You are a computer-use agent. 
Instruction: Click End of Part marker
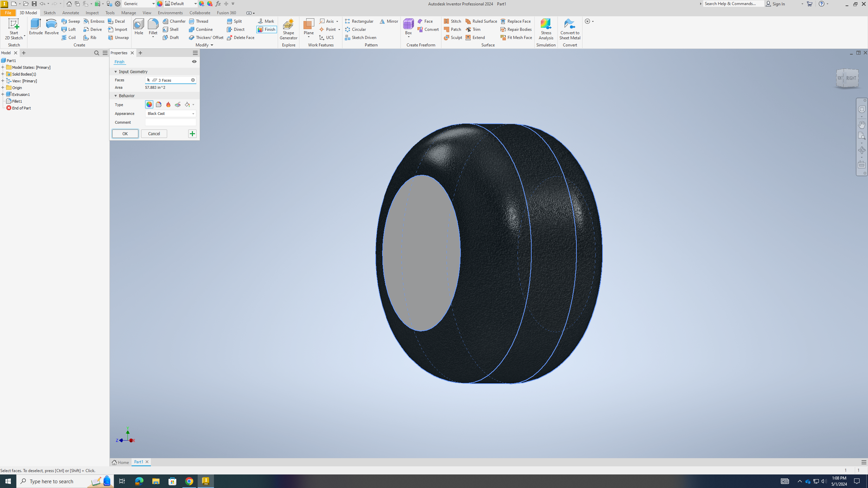coord(19,108)
